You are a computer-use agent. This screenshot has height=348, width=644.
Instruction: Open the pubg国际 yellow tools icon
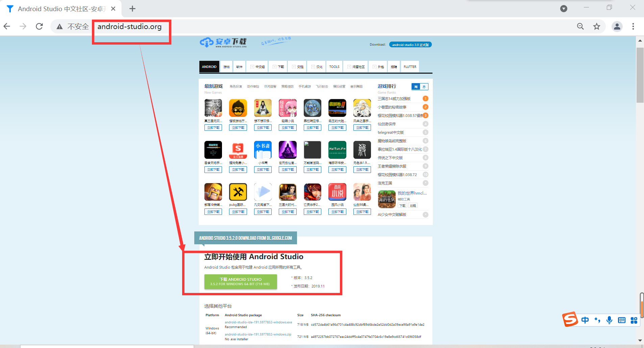pos(238,192)
